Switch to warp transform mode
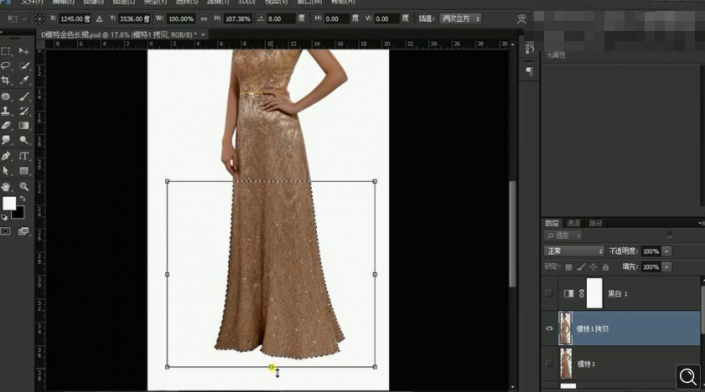The image size is (705, 392). [522, 19]
